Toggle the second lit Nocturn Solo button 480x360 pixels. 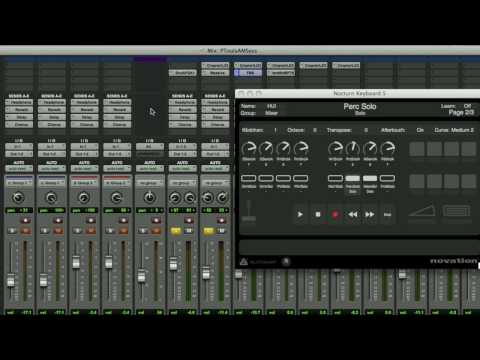370,178
